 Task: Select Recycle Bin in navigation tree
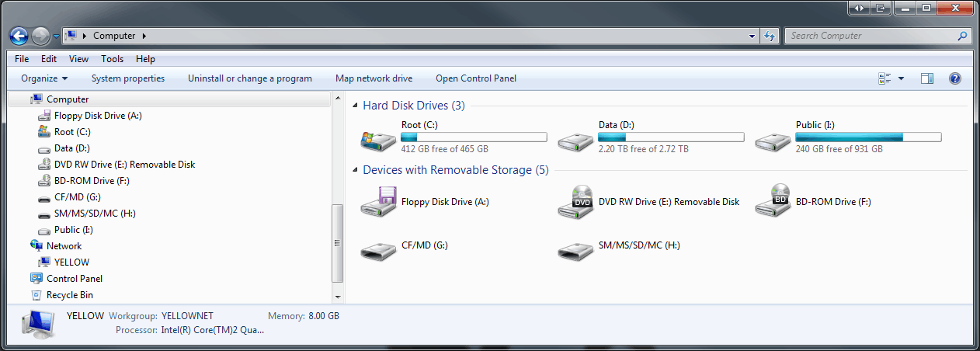[x=69, y=295]
